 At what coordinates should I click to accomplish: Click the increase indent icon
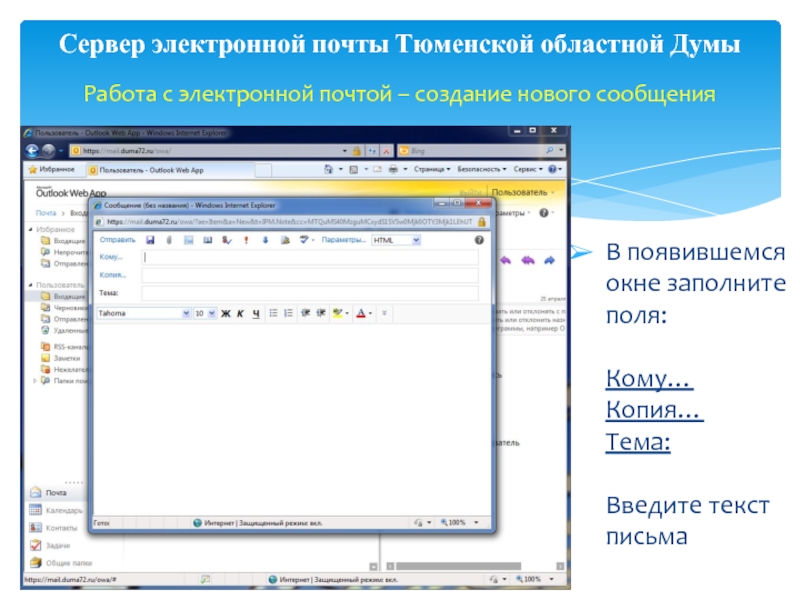pos(321,313)
